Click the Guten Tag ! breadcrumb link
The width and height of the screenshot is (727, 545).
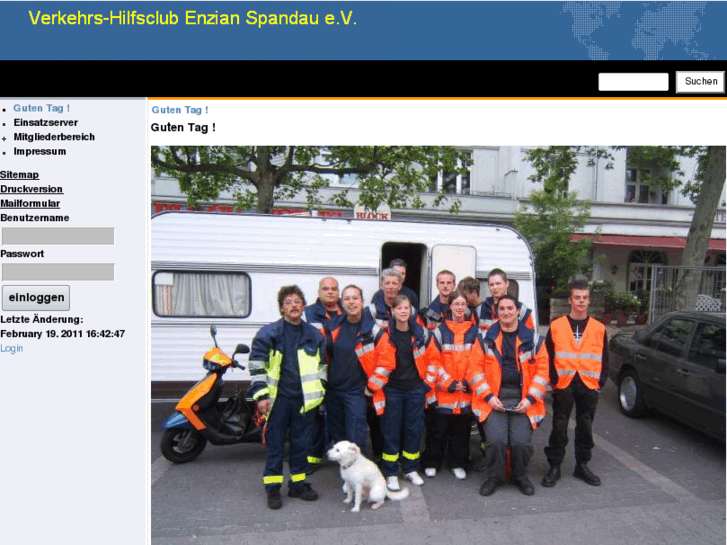(x=180, y=110)
